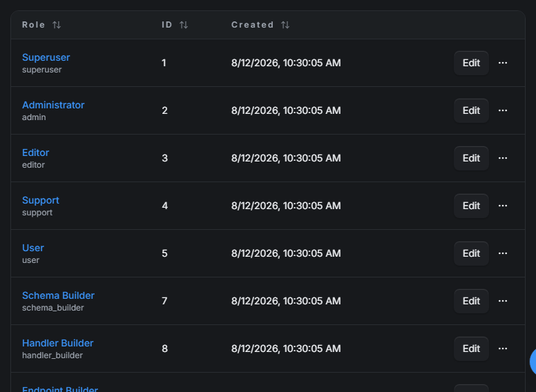Image resolution: width=536 pixels, height=392 pixels.
Task: Select the lowercase 'support' slug text
Action: pyautogui.click(x=37, y=213)
